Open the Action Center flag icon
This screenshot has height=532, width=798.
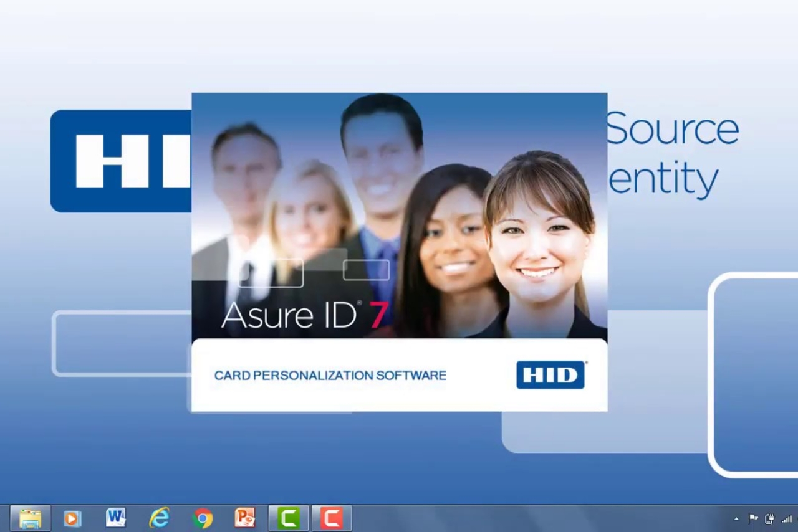tap(753, 519)
